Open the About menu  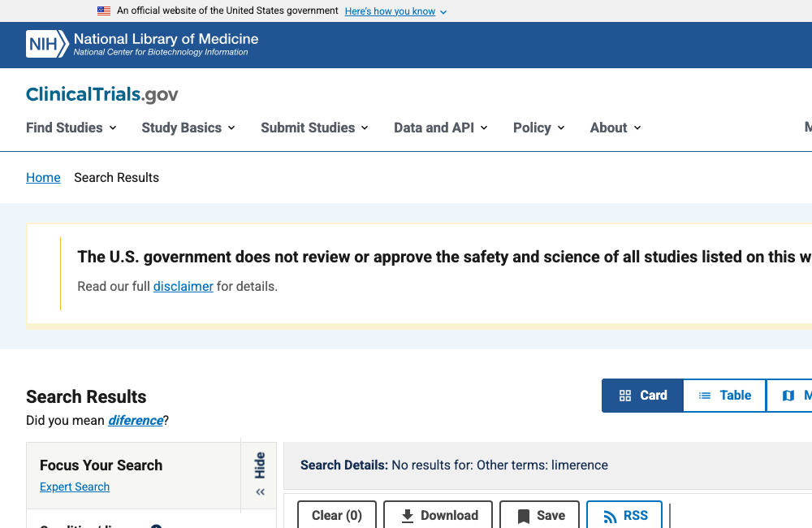[x=615, y=128]
